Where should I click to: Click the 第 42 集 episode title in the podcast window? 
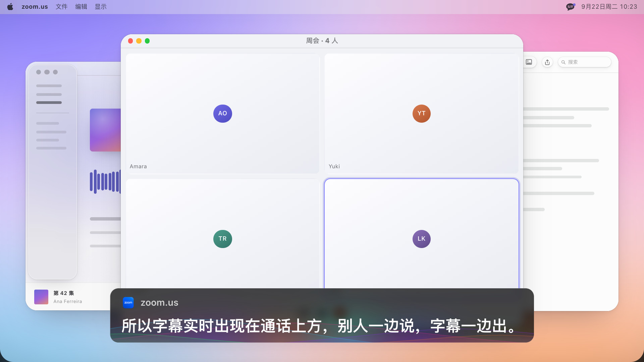tap(64, 293)
